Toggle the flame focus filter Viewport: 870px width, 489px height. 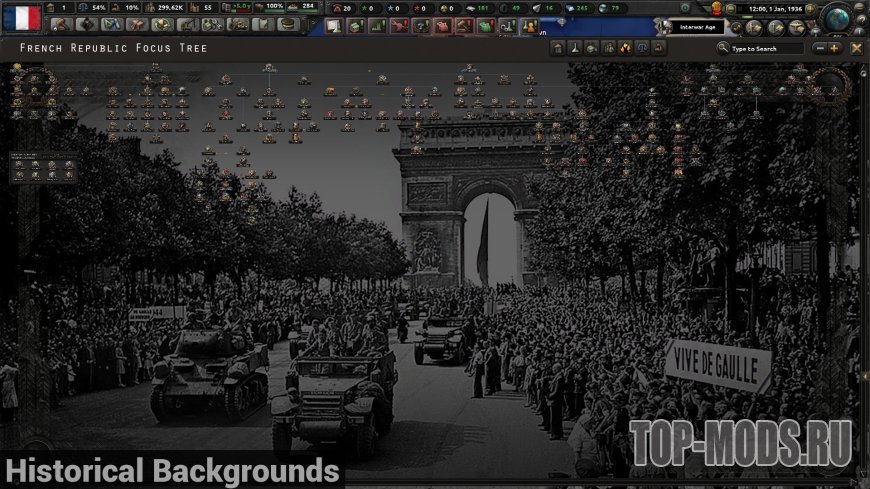pos(626,48)
